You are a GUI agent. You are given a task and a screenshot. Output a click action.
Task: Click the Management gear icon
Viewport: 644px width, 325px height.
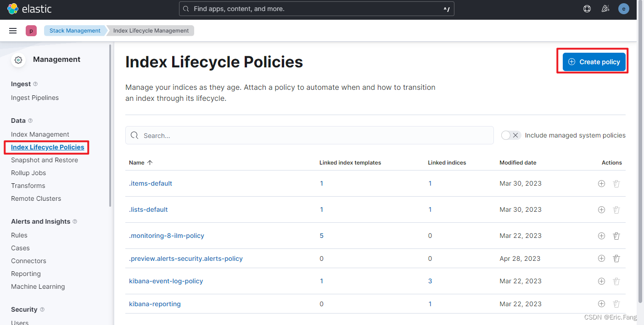18,60
